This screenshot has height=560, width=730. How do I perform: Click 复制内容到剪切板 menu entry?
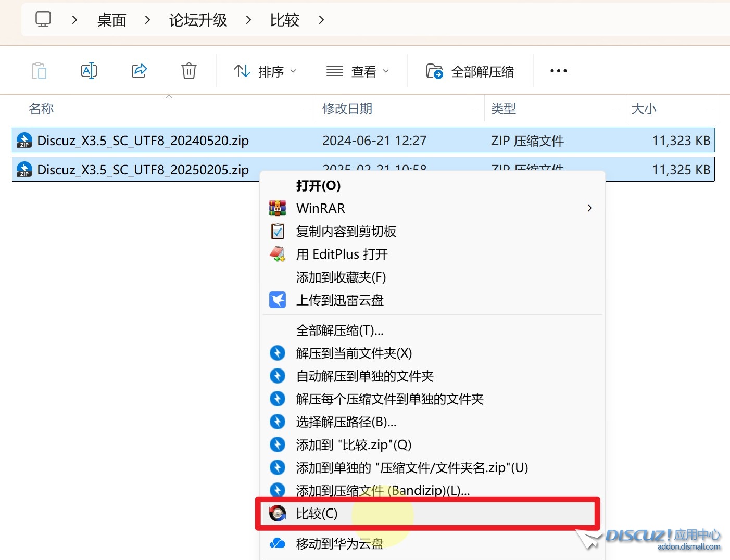click(x=346, y=232)
